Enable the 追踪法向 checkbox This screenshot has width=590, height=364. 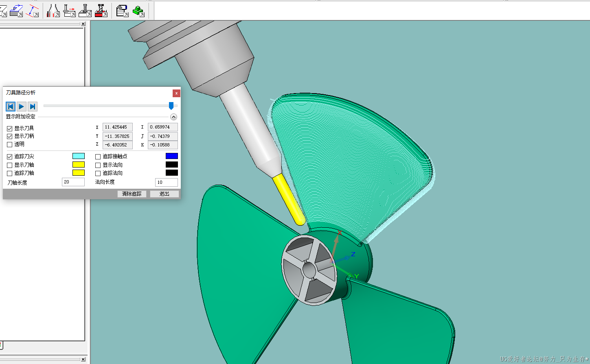(x=98, y=173)
